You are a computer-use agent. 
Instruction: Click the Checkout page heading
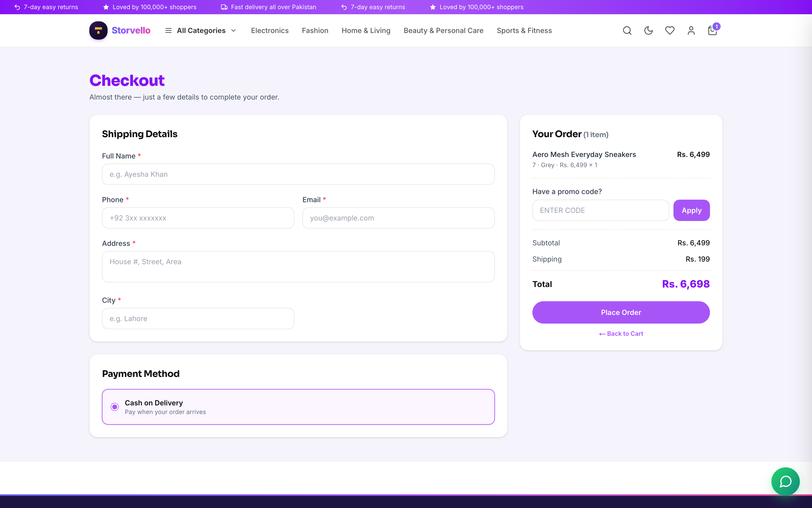point(127,81)
